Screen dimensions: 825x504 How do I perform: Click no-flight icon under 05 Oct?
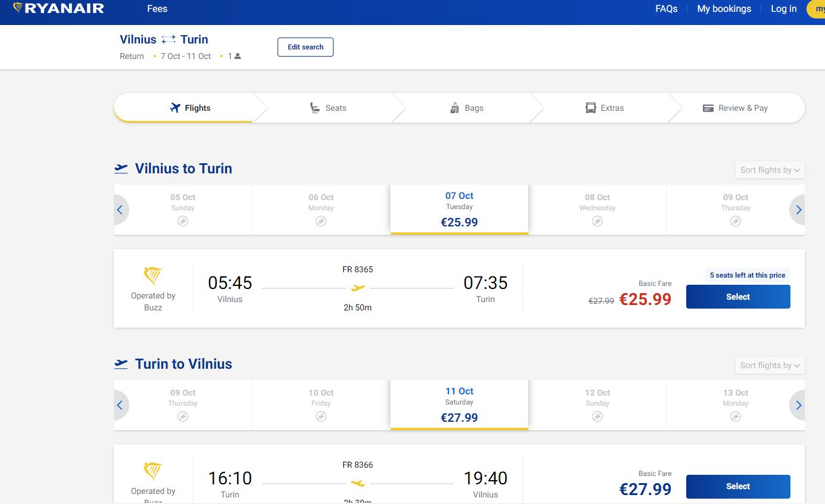183,221
